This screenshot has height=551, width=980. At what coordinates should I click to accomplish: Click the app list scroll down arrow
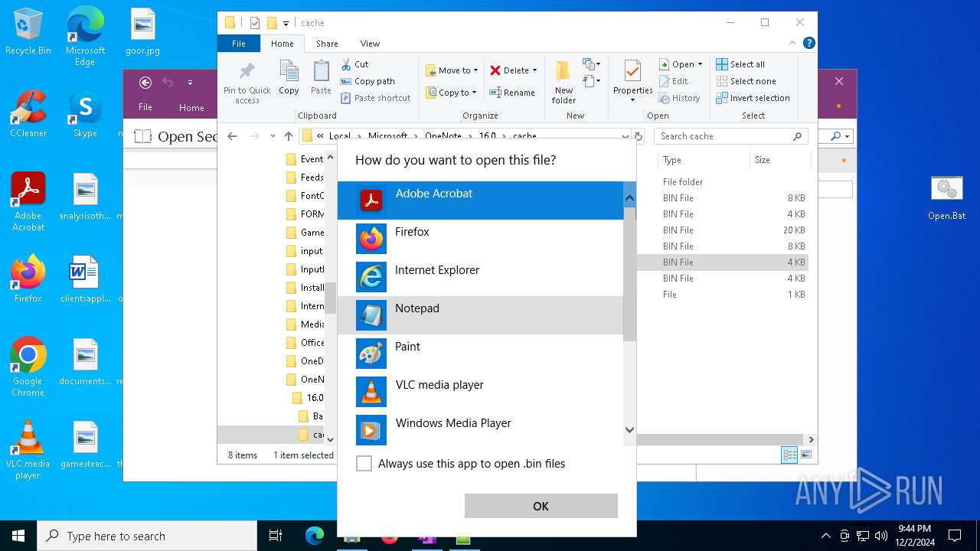[629, 430]
